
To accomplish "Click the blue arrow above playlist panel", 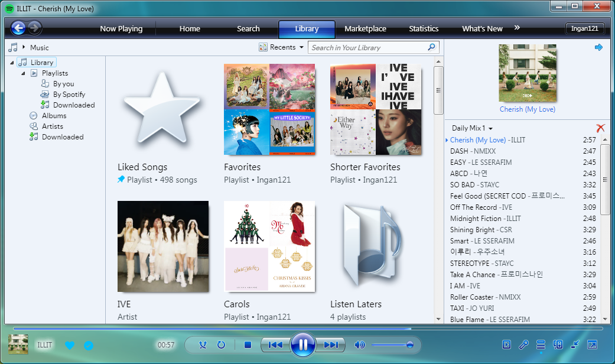I will (598, 47).
